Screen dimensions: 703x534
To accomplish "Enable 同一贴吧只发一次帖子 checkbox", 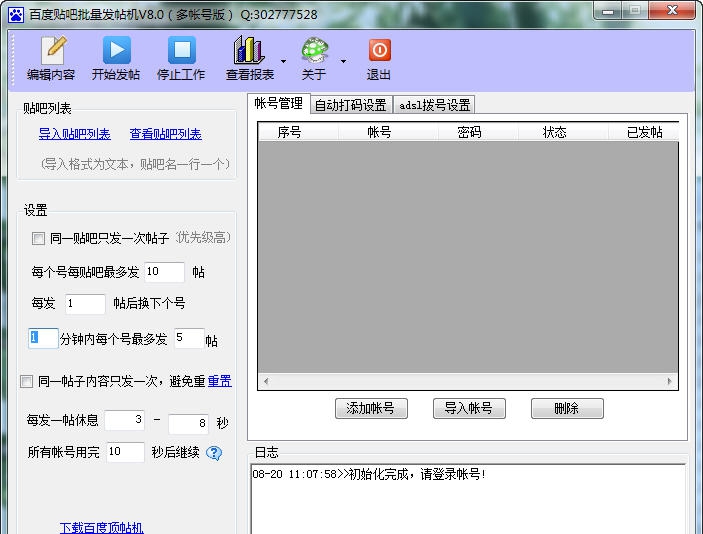I will click(x=38, y=238).
